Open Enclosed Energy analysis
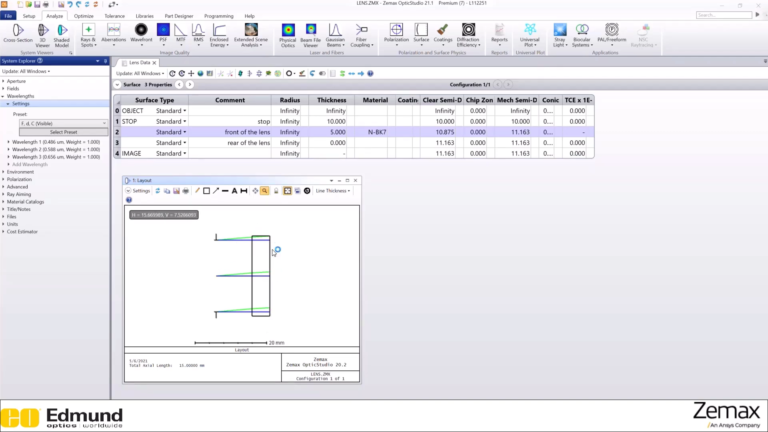Viewport: 768px width, 432px height. pyautogui.click(x=219, y=35)
